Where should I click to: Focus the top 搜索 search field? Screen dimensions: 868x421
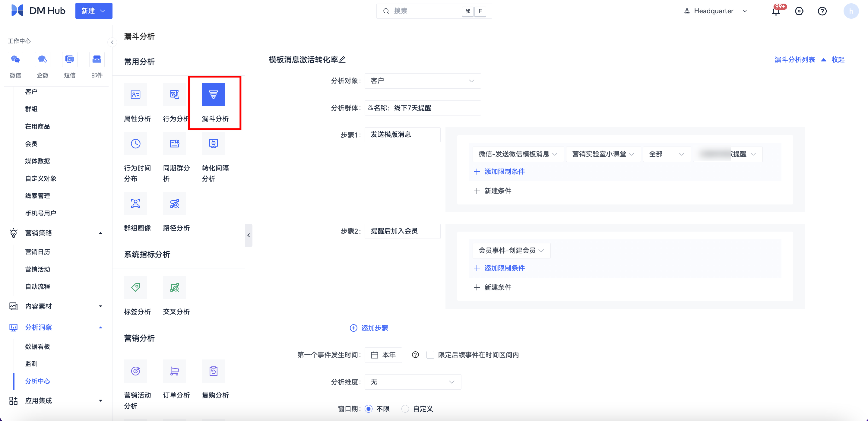[434, 11]
